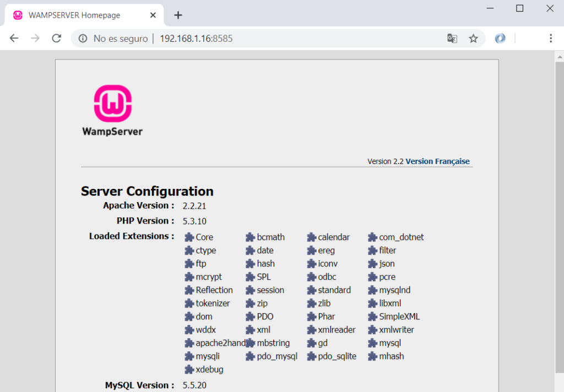Screen dimensions: 564x392
Task: Click the odbc extension puzzle icon
Action: point(312,277)
